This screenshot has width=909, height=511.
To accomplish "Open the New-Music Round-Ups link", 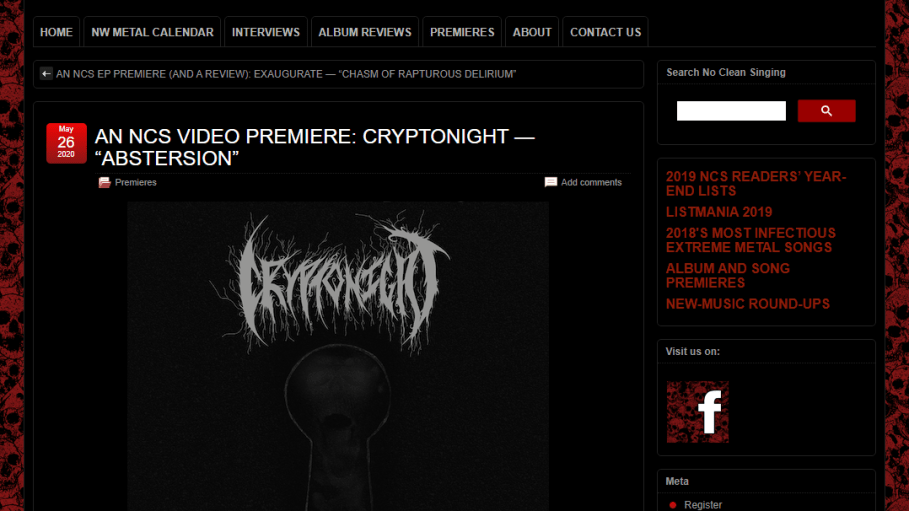I will click(747, 304).
